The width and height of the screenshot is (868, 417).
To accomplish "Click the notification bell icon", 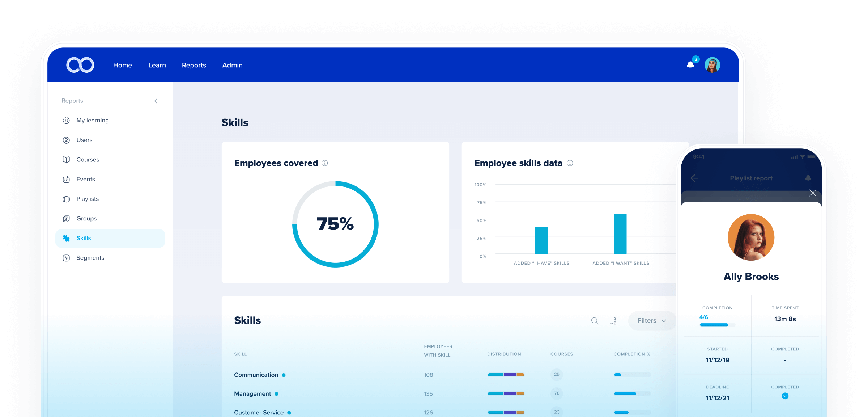I will 691,65.
